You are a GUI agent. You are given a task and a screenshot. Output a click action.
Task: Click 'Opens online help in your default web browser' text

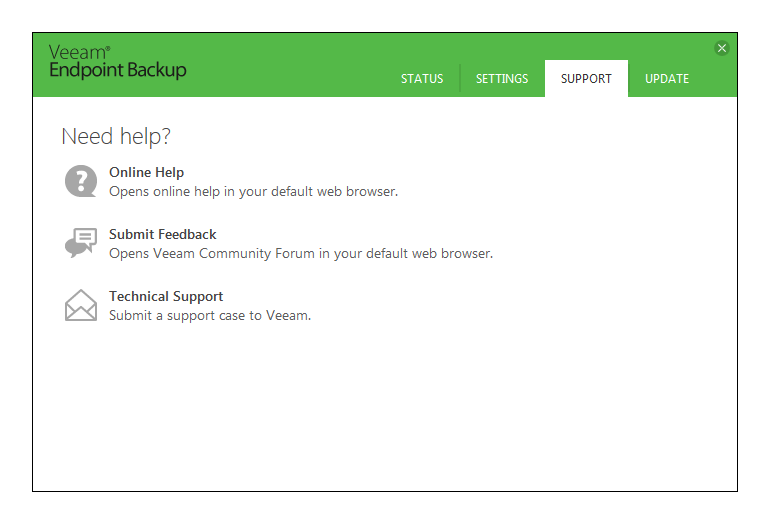(253, 191)
